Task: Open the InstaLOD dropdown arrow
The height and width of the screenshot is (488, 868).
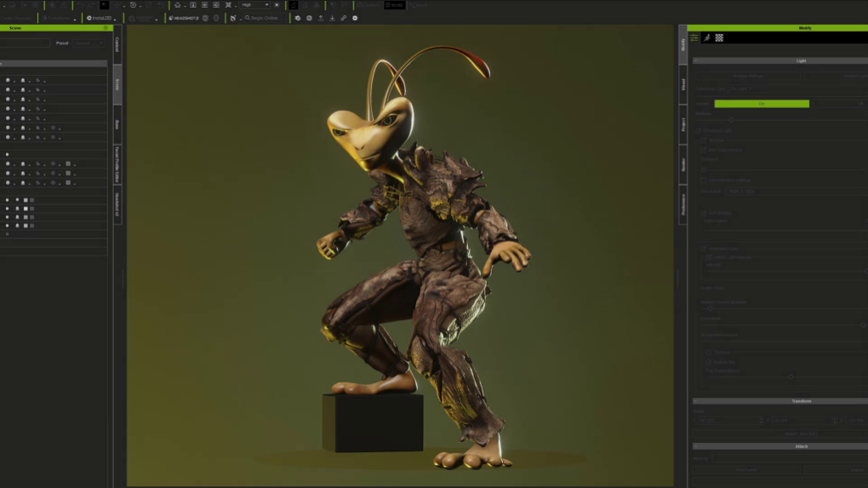Action: (x=115, y=19)
